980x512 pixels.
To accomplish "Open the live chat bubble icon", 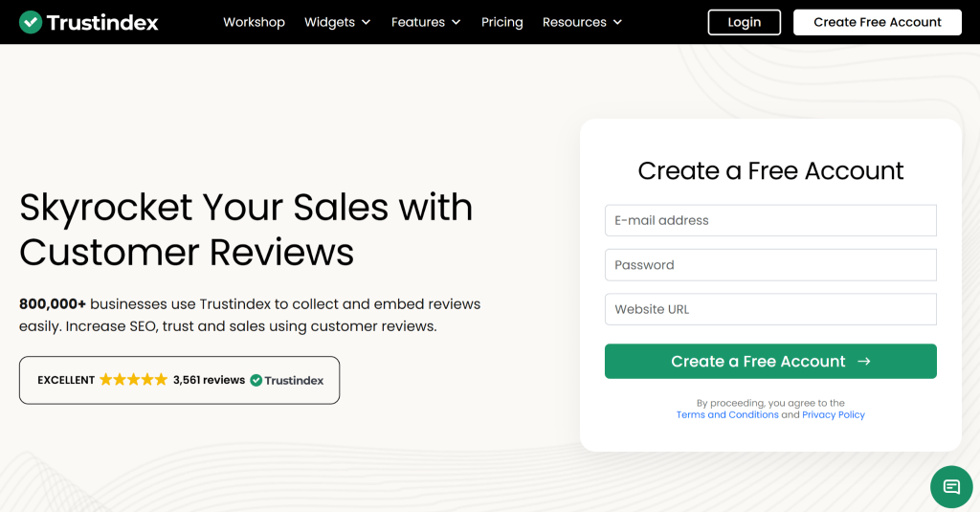I will (951, 486).
